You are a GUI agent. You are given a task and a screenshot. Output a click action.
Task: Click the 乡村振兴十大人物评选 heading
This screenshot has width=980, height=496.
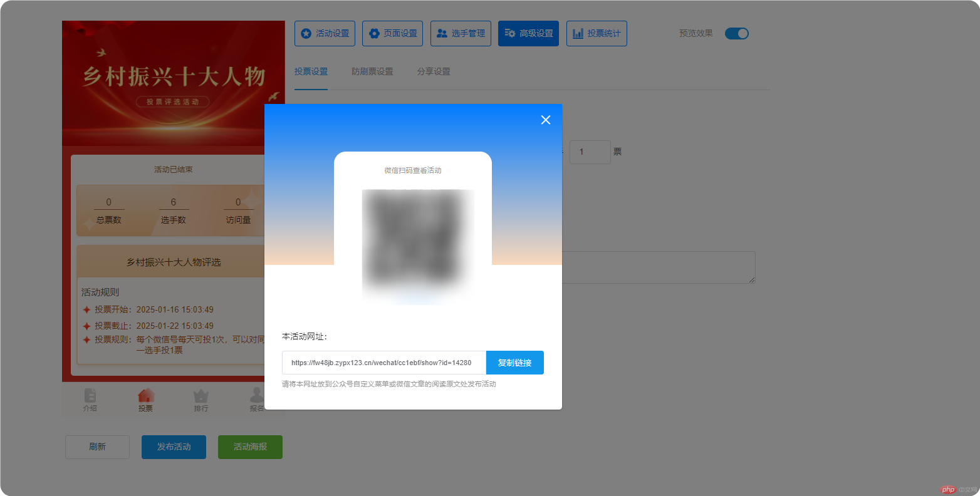tap(174, 262)
